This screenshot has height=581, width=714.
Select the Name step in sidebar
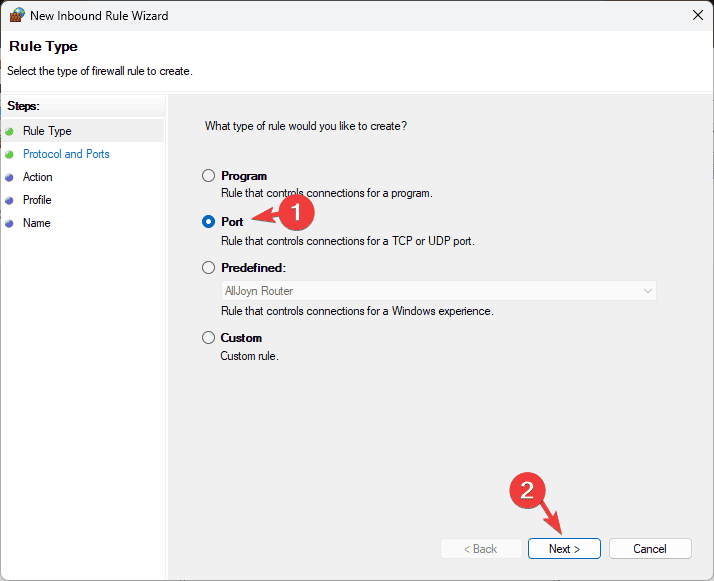[x=36, y=223]
